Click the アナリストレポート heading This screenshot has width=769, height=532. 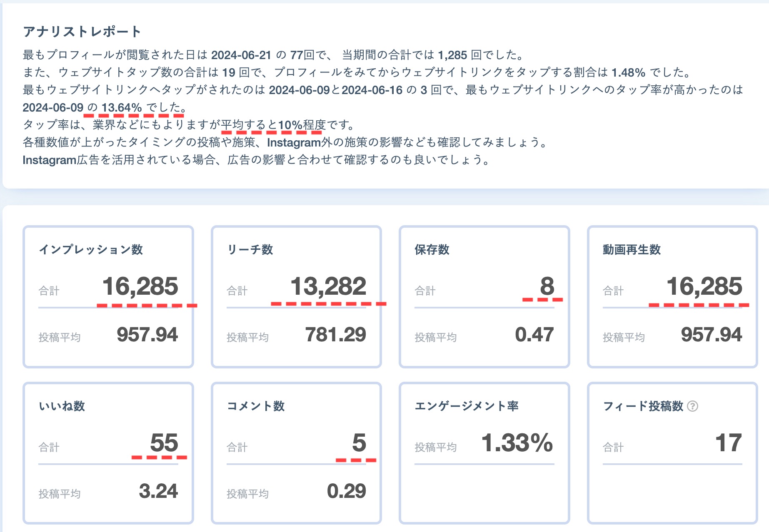[82, 31]
